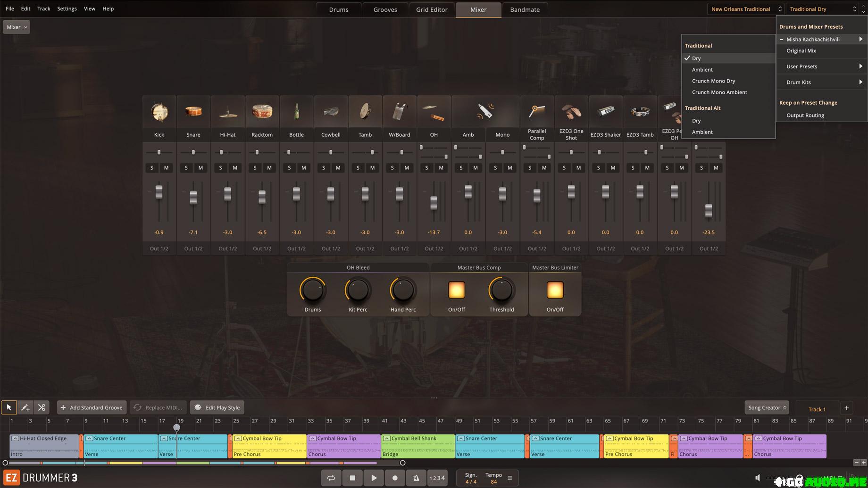
Task: Choose Crunch Mono Ambient preset
Action: [x=719, y=92]
